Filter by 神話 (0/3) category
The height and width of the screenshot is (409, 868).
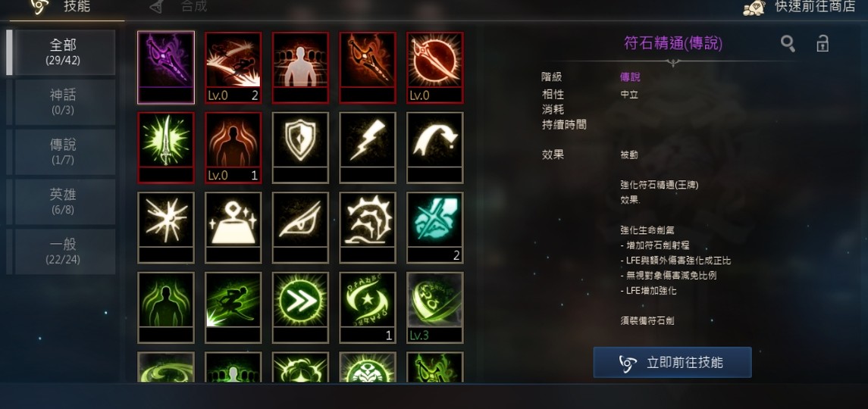click(63, 101)
